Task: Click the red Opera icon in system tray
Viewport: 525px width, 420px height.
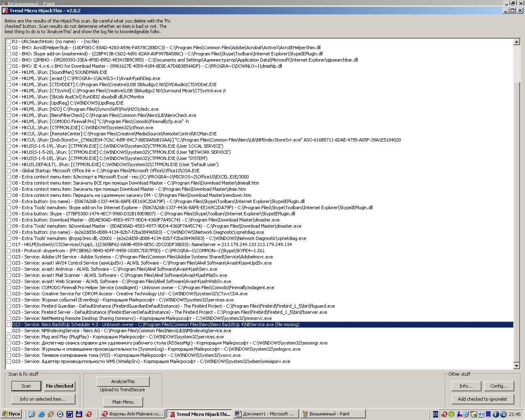Action: click(444, 414)
